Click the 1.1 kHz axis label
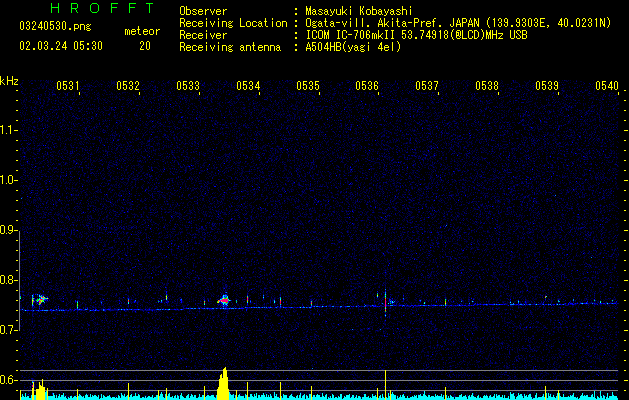The width and height of the screenshot is (629, 400). click(x=8, y=130)
